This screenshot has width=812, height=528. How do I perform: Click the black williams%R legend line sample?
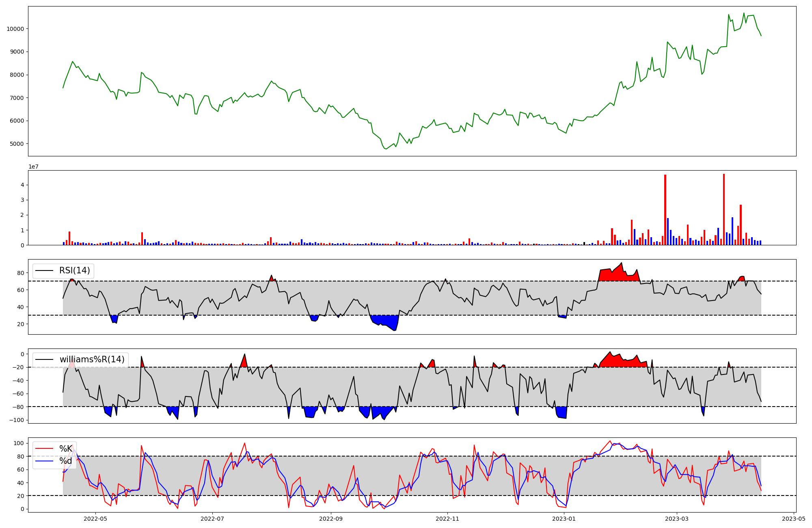(x=45, y=359)
